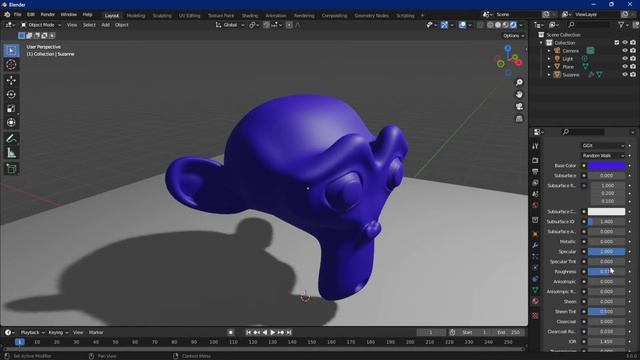Open the Random Walk subsurface method dropdown
Image resolution: width=640 pixels, height=360 pixels.
603,156
